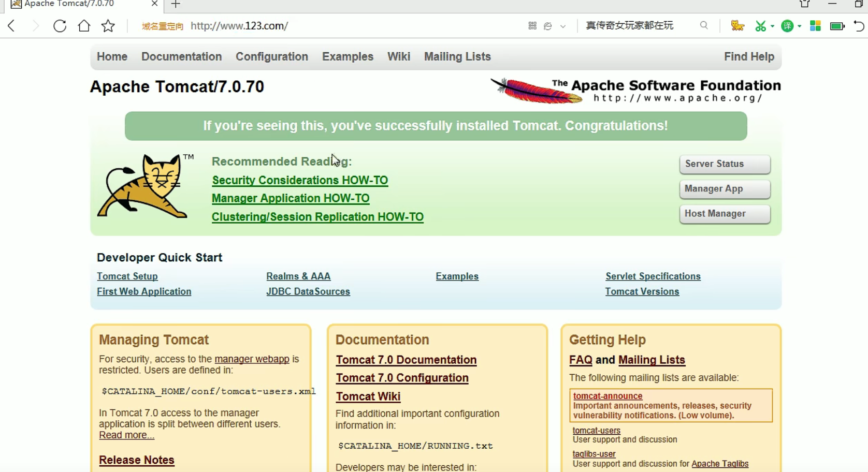Open a new tab with the plus icon

point(176,4)
